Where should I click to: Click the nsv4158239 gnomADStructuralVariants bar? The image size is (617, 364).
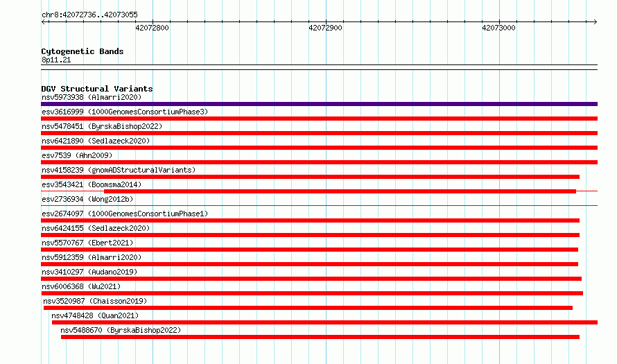(x=310, y=177)
